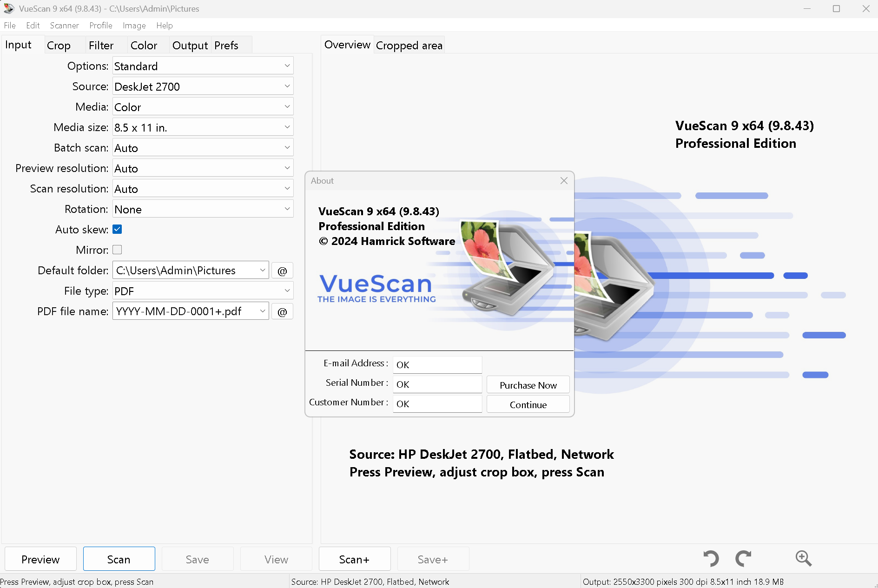The width and height of the screenshot is (878, 588).
Task: Open the File menu
Action: (x=10, y=26)
